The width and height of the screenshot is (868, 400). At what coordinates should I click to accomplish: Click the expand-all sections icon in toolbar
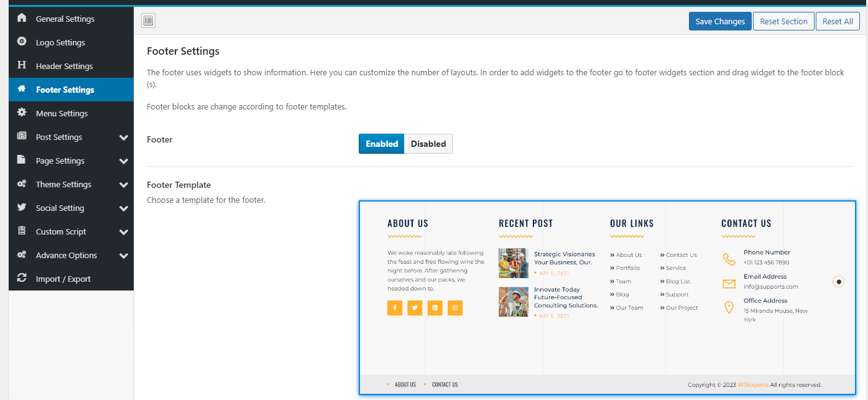pos(148,21)
